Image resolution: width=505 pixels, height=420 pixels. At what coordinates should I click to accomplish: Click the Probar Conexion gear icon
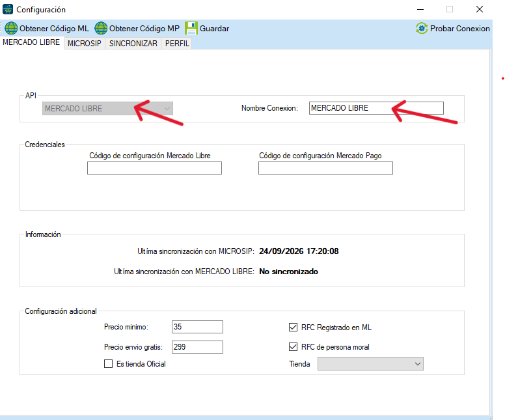[422, 29]
